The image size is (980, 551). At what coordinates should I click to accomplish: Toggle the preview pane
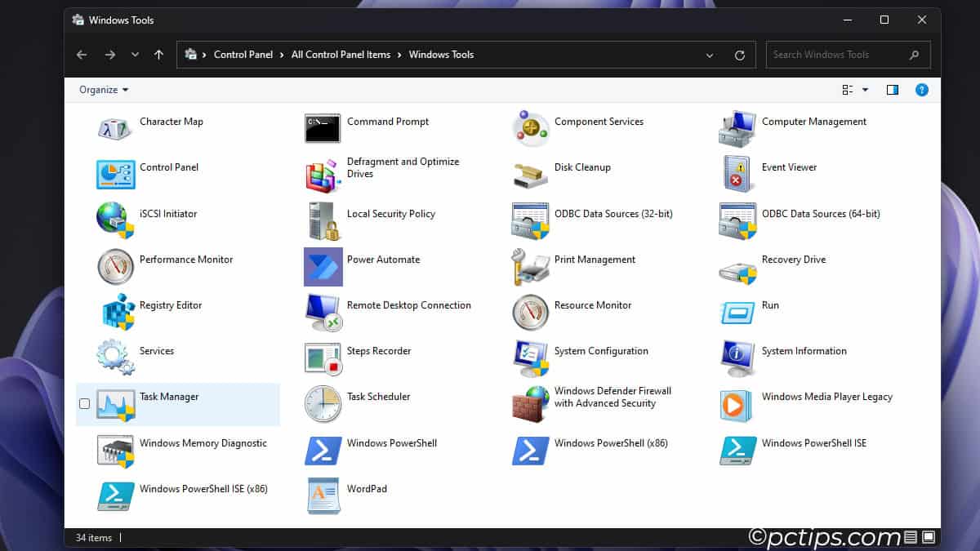892,90
